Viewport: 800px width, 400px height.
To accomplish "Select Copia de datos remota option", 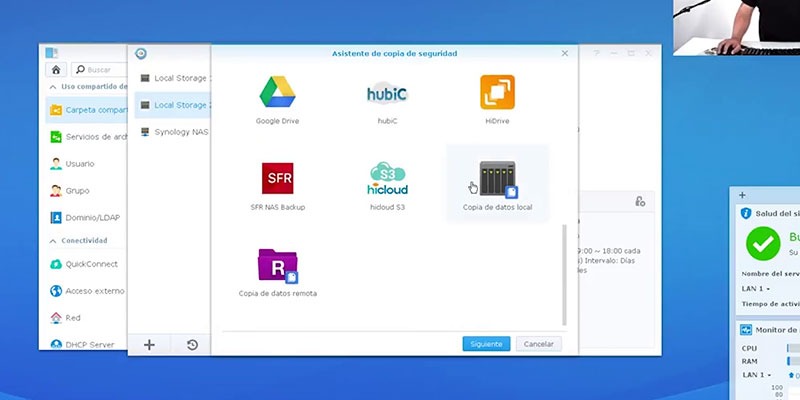I will pos(278,271).
